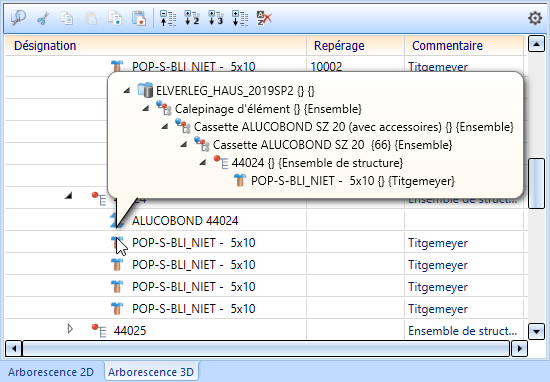Open the settings gear icon
The width and height of the screenshot is (550, 382).
(x=535, y=18)
